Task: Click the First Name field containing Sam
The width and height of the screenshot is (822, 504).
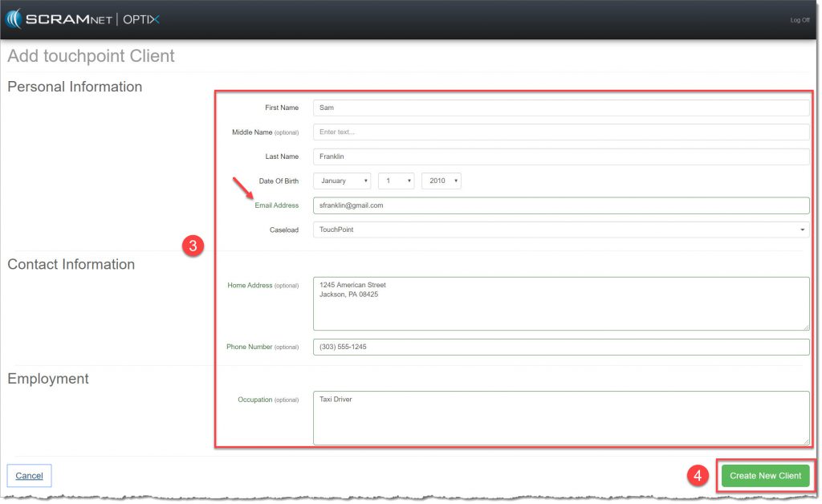Action: (560, 108)
